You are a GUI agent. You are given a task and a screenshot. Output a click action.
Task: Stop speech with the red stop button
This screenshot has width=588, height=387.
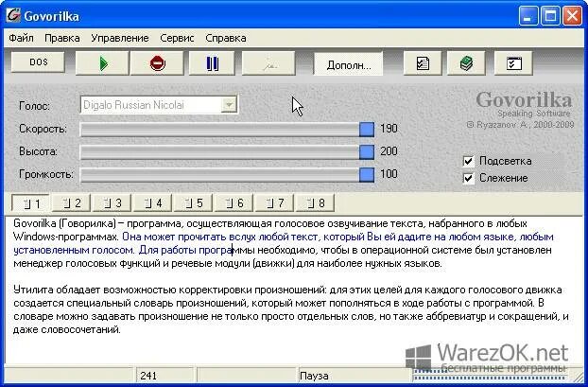point(157,63)
